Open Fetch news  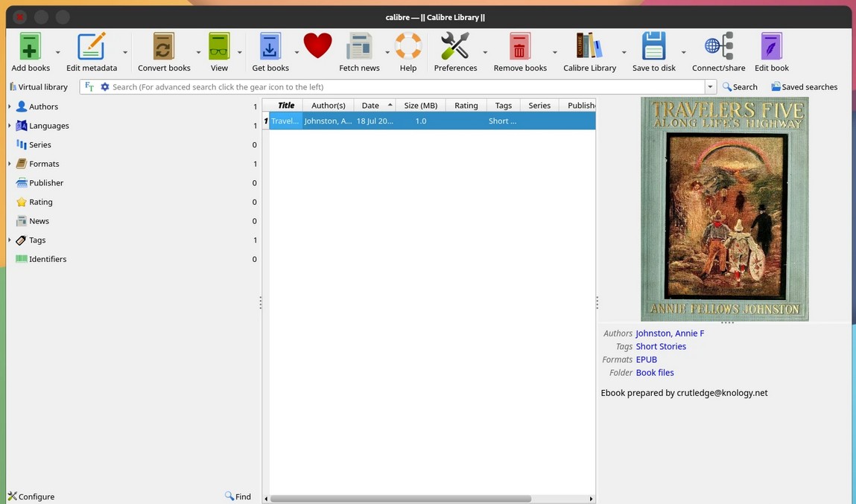(359, 48)
